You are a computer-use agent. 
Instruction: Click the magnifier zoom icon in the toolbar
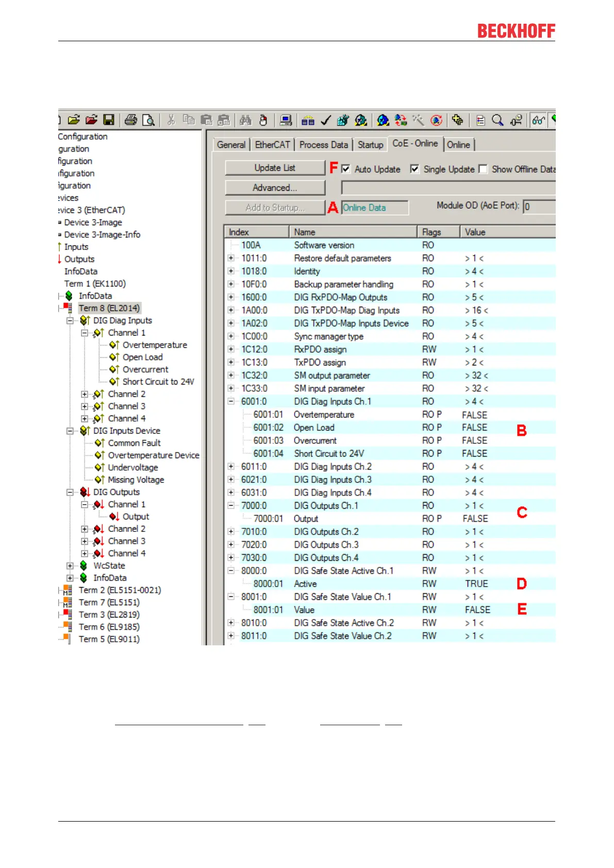497,120
